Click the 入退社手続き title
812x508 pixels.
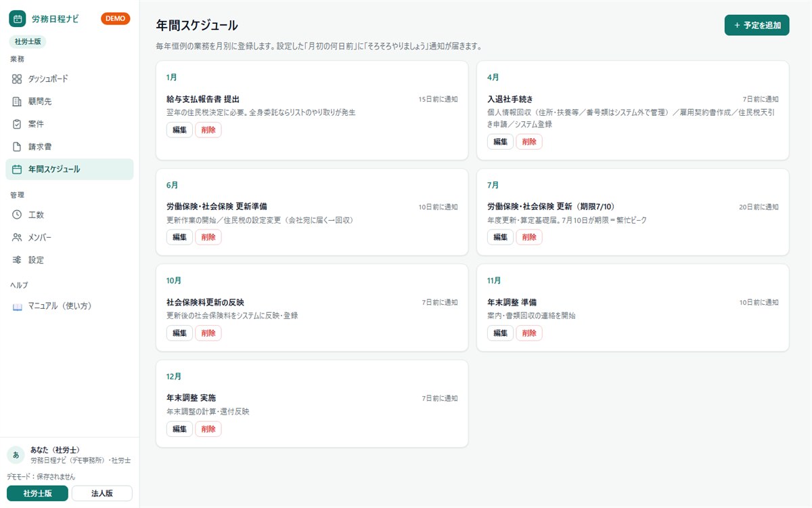click(510, 99)
